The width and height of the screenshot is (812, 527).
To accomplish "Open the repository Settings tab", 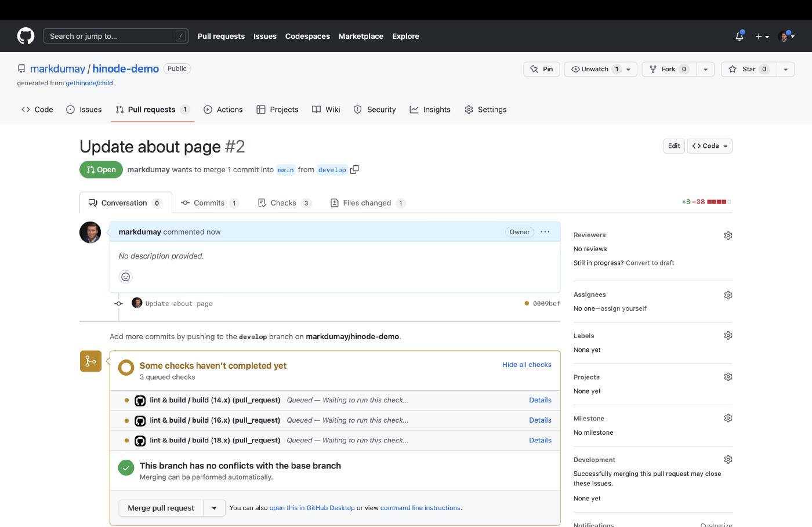I will pos(485,110).
